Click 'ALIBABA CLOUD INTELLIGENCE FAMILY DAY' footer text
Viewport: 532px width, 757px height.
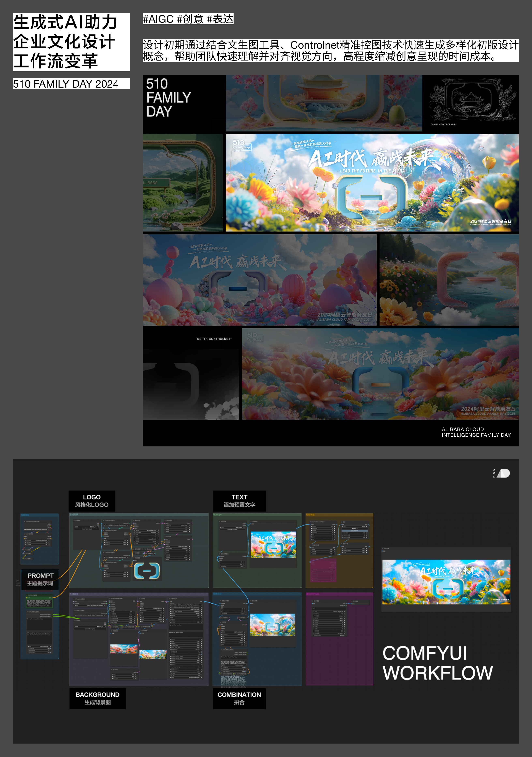tap(476, 432)
